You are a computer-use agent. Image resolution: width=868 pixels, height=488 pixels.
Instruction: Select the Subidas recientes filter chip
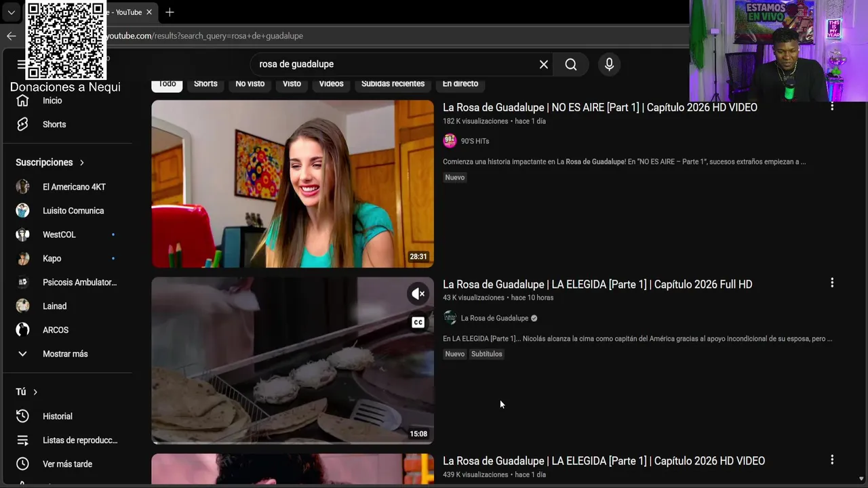(393, 84)
